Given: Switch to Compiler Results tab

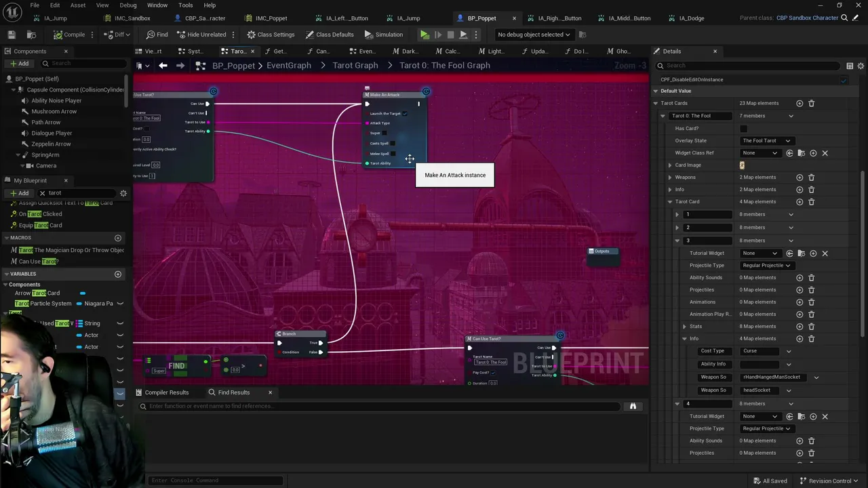Looking at the screenshot, I should 161,392.
